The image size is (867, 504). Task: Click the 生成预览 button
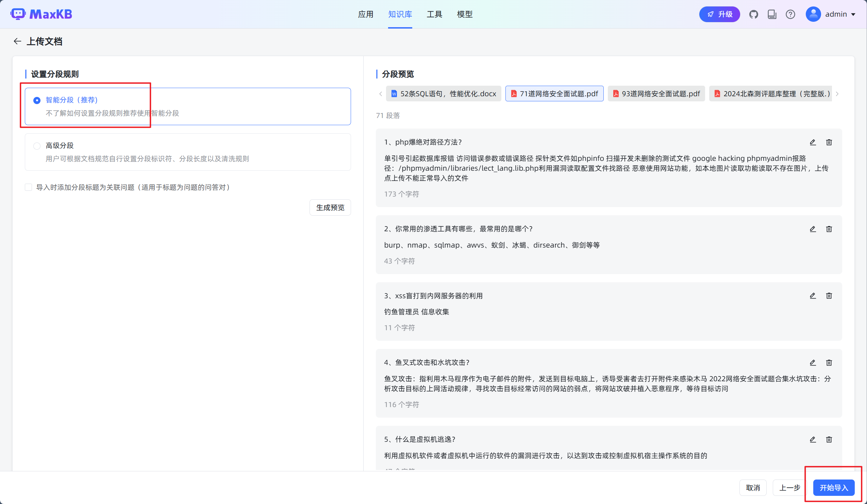coord(330,207)
